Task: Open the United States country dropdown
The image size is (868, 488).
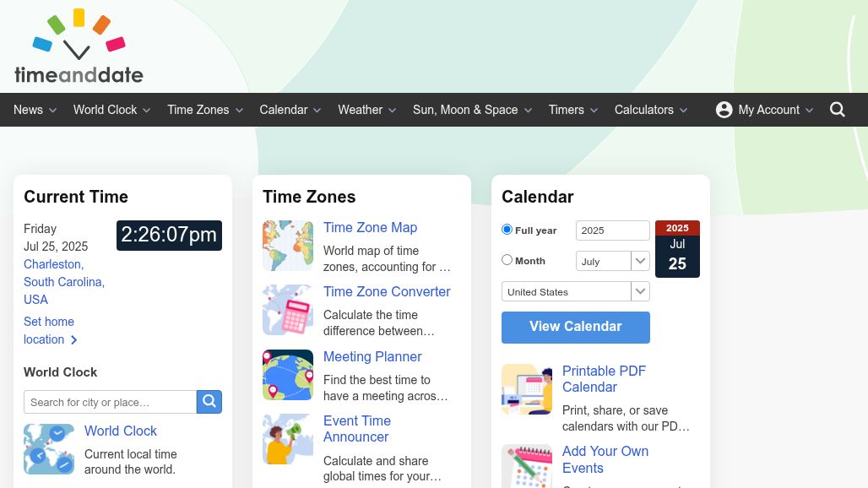Action: (x=576, y=291)
